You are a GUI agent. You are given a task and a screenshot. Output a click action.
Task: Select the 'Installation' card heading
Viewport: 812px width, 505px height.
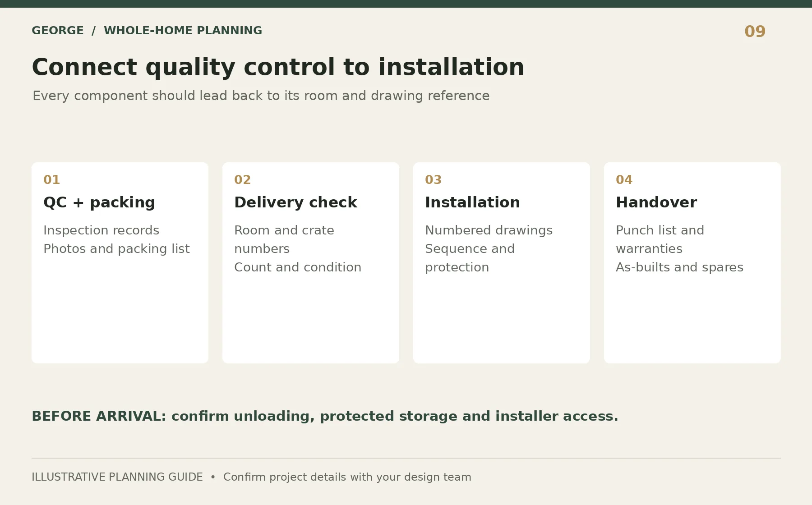click(x=472, y=202)
